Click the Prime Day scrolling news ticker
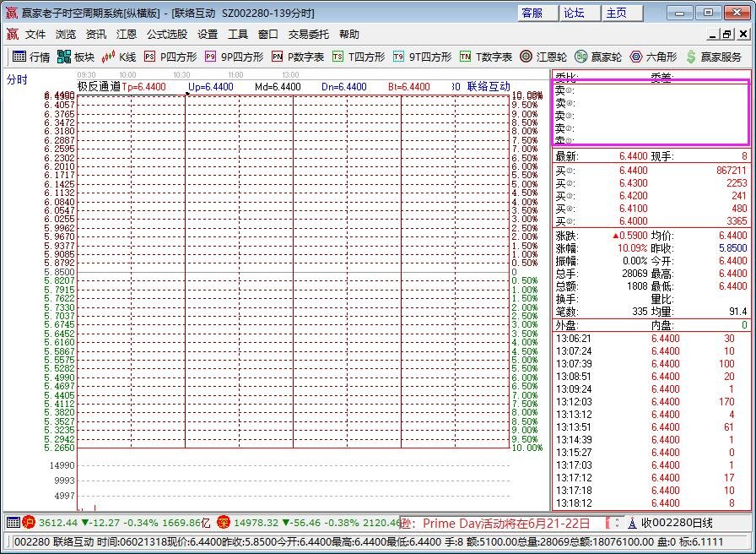 501,523
